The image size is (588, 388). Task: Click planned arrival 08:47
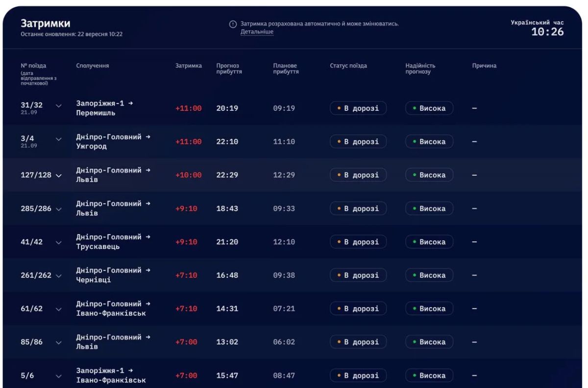[x=284, y=376]
